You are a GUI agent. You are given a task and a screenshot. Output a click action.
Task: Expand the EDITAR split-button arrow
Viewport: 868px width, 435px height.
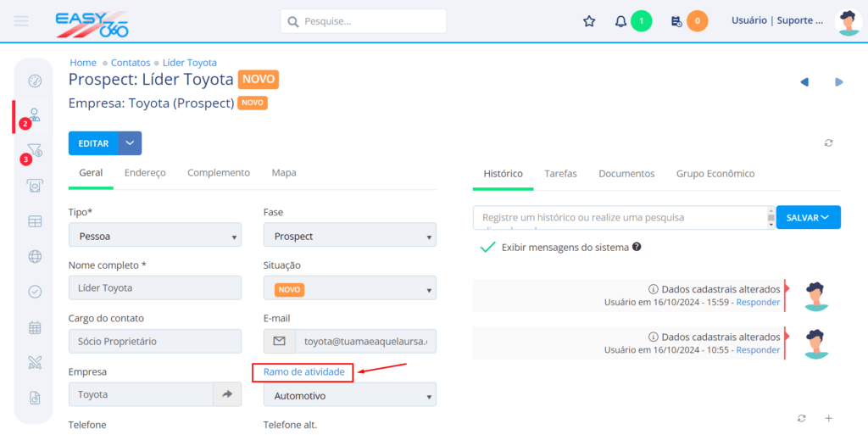coord(130,143)
